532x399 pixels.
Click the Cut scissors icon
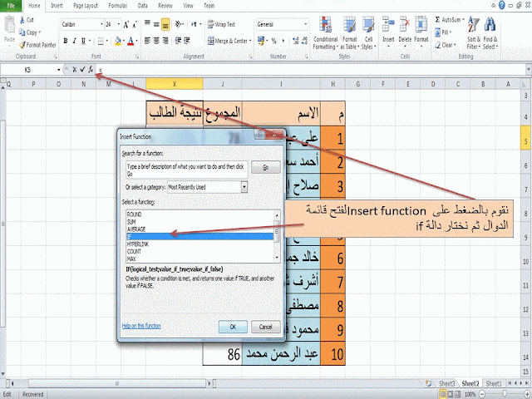click(22, 20)
